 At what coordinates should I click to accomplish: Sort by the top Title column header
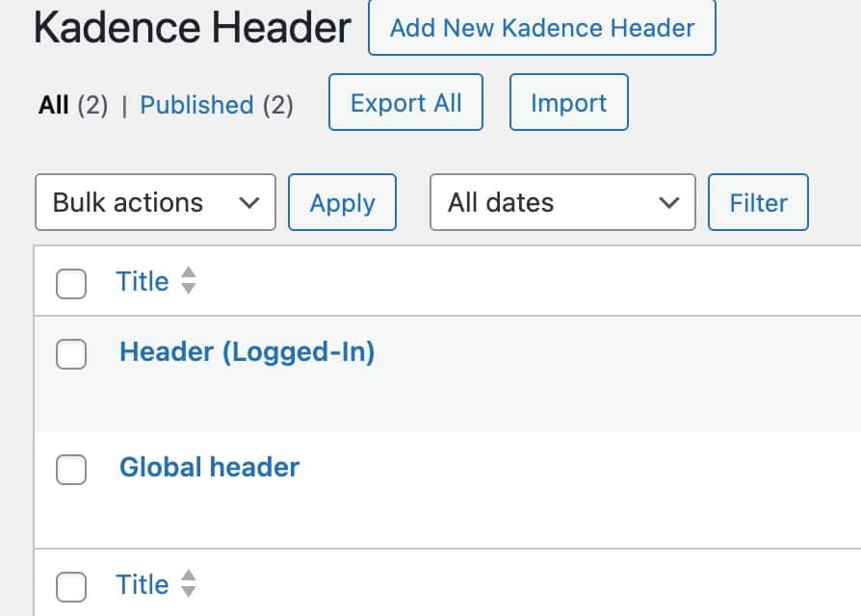143,281
